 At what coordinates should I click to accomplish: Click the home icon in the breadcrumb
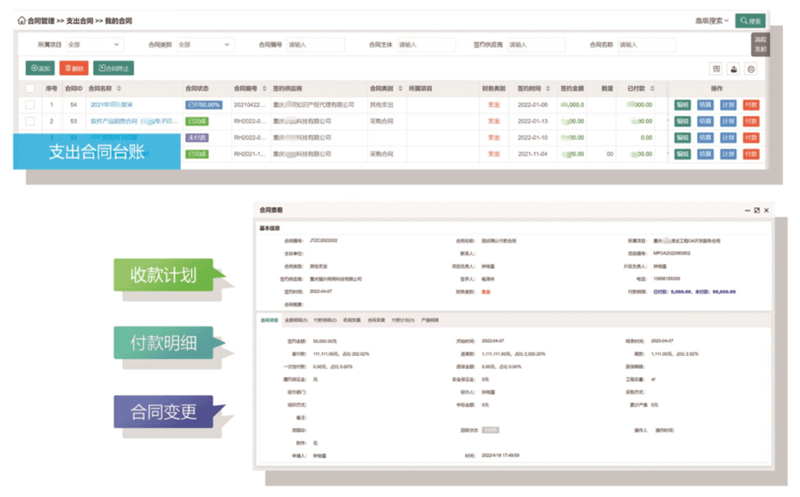(x=22, y=20)
